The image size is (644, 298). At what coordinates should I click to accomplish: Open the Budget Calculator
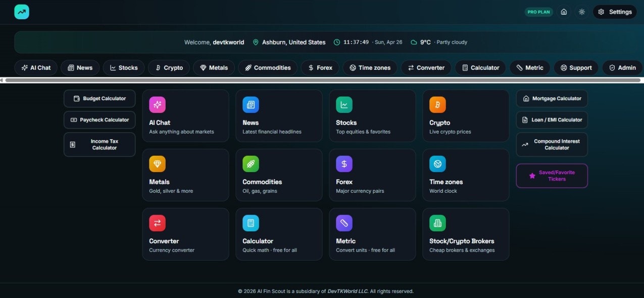pyautogui.click(x=100, y=99)
